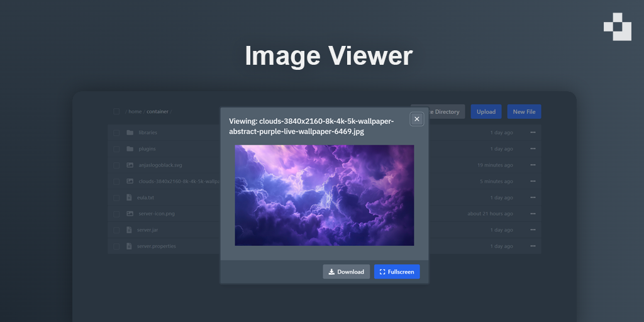Open the server-icon.png row options menu

point(533,214)
